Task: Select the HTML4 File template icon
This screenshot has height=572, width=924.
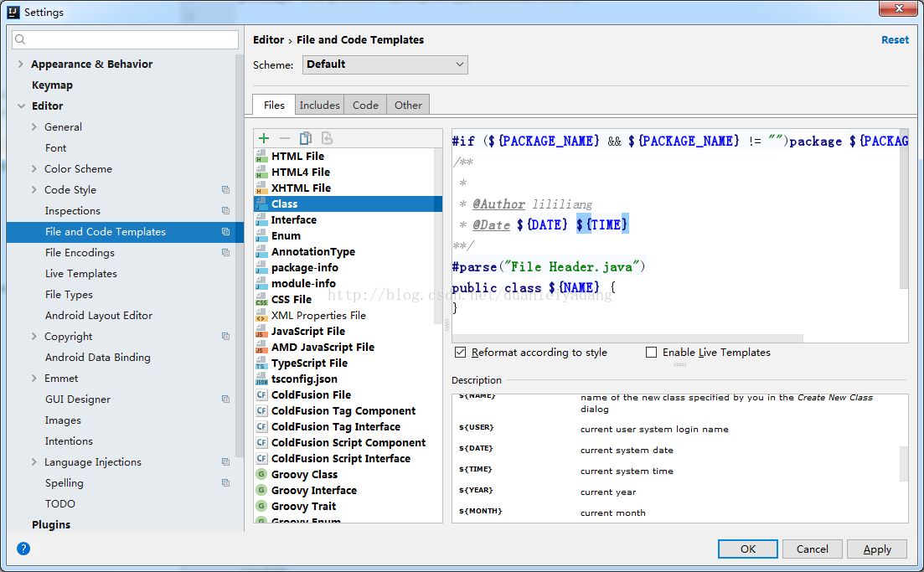Action: click(261, 172)
